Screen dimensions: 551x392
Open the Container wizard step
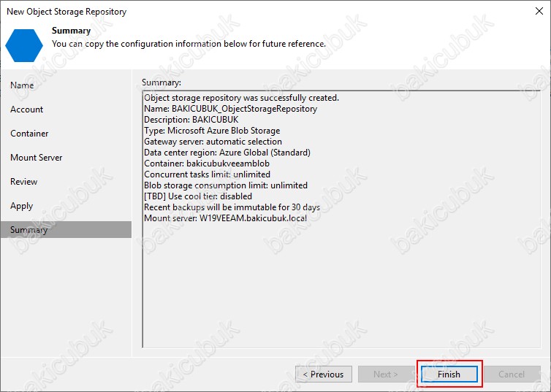pyautogui.click(x=29, y=134)
